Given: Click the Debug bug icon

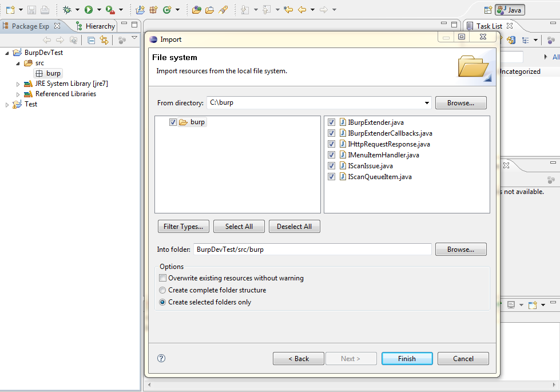Looking at the screenshot, I should click(67, 10).
